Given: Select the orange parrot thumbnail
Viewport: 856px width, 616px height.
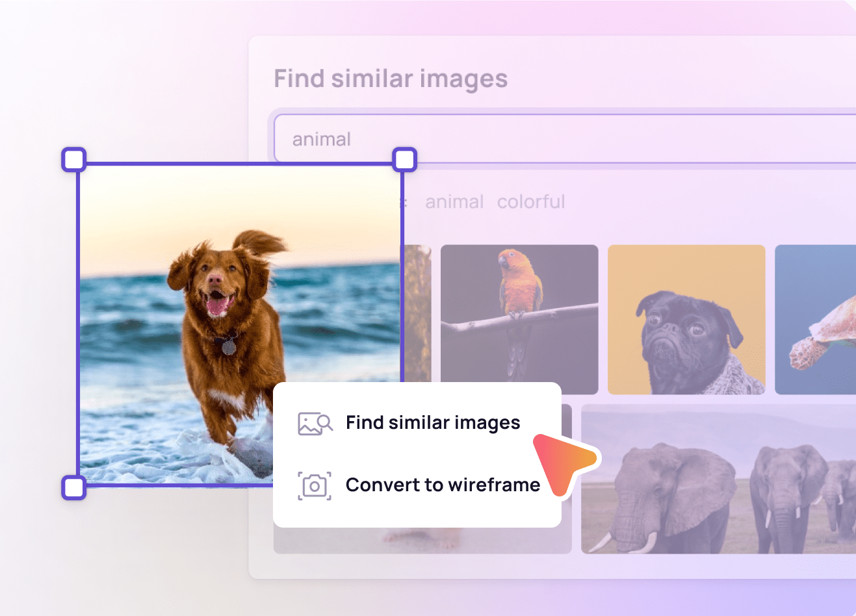Looking at the screenshot, I should tap(519, 318).
